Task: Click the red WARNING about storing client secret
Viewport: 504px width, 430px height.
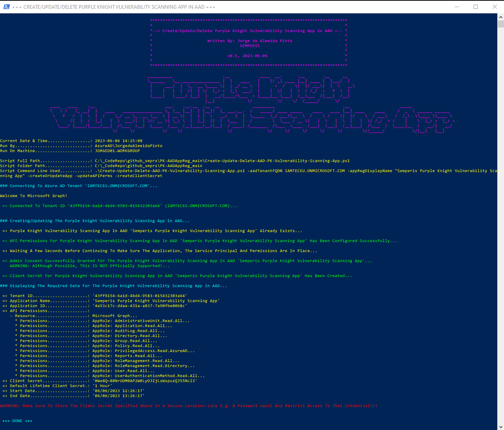Action: [x=189, y=406]
